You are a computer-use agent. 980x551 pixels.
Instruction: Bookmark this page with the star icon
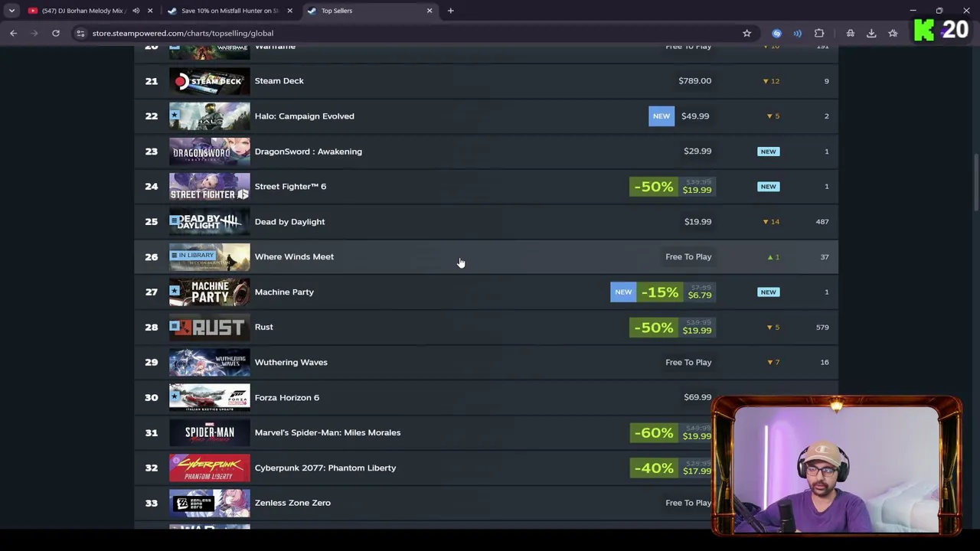(x=746, y=33)
